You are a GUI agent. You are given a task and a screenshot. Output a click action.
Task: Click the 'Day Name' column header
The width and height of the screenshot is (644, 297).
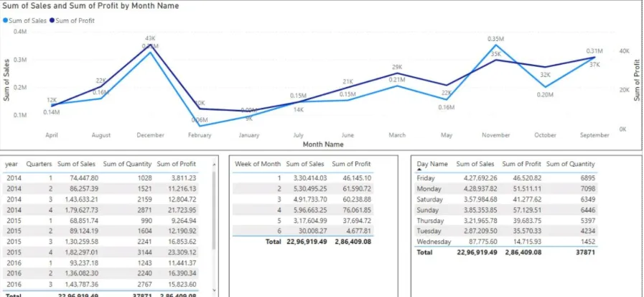click(x=432, y=164)
